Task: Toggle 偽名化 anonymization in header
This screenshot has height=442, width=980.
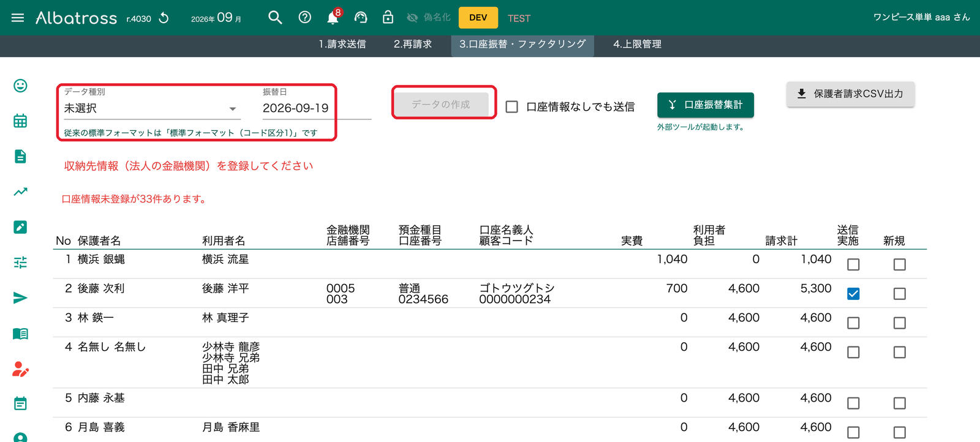Action: tap(429, 18)
